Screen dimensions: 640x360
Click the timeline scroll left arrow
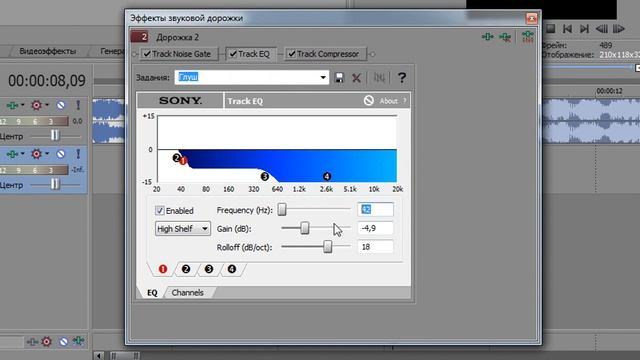pos(98,356)
